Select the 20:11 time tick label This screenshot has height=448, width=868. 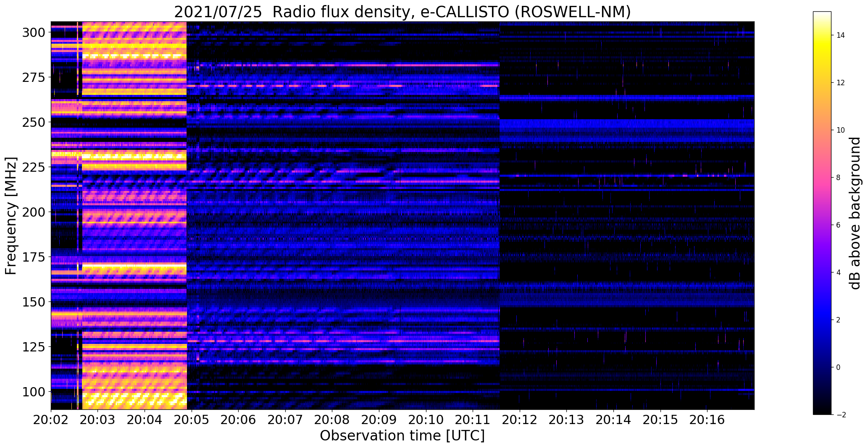[473, 419]
